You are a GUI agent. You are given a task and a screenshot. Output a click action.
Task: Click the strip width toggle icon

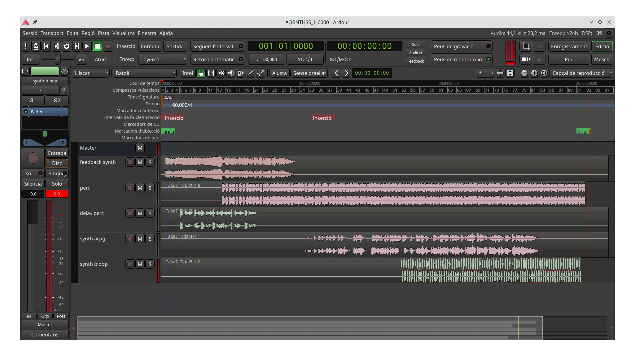click(25, 71)
